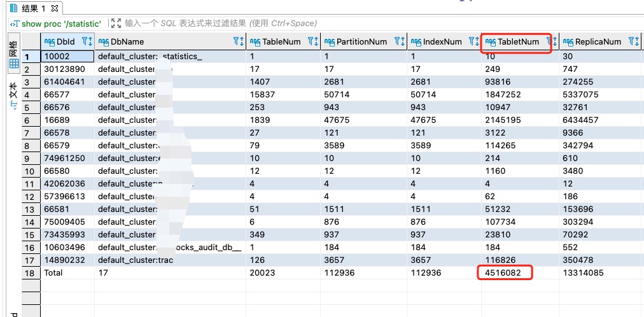
Task: Select the Total cell in last row
Action: coord(67,272)
